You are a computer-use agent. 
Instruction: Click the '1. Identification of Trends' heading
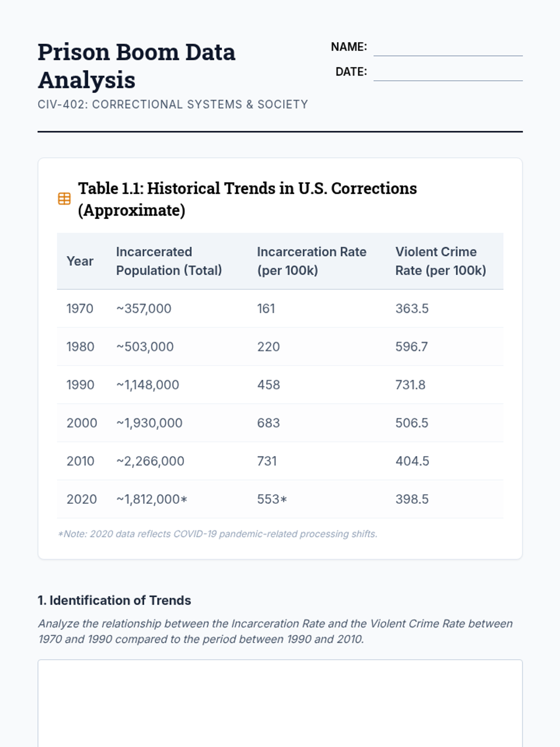(114, 600)
